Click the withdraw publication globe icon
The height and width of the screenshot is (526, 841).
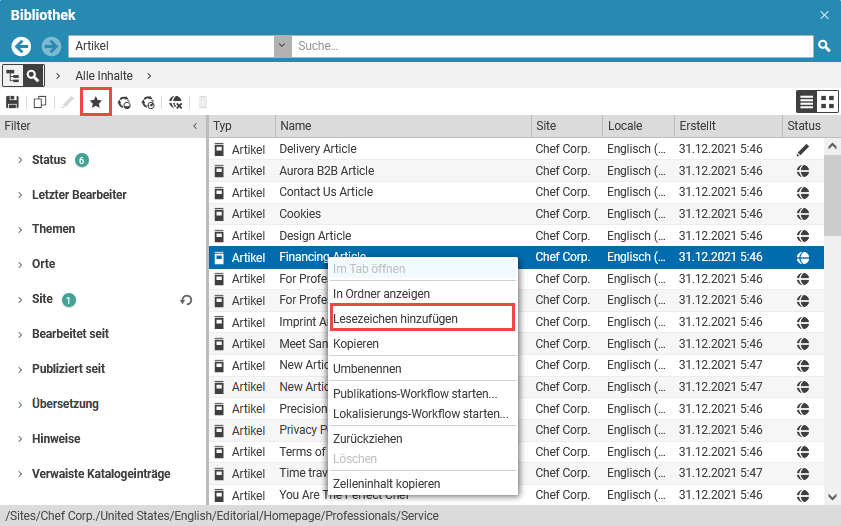176,102
